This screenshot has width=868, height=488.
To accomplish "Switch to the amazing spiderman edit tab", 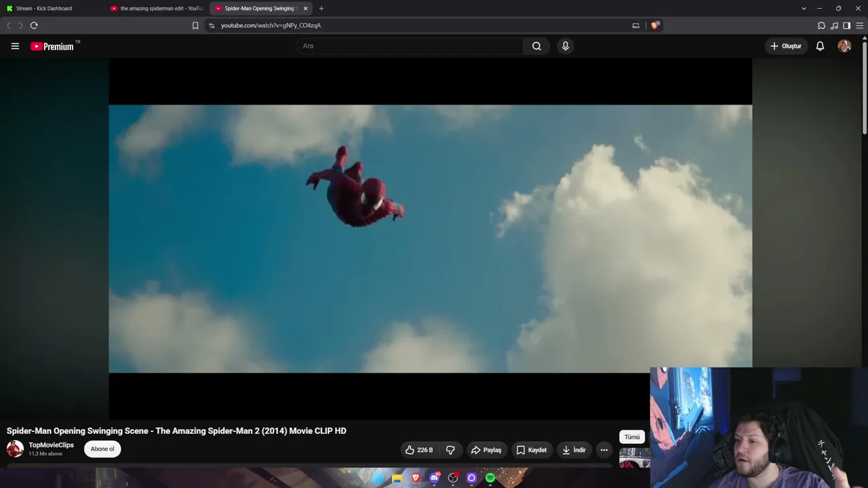I will [157, 8].
